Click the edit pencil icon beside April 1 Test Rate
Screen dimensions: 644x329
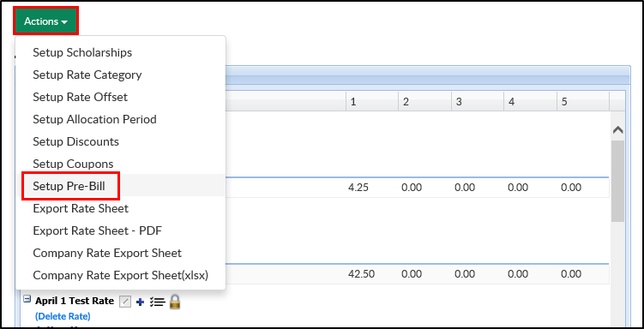tap(125, 302)
